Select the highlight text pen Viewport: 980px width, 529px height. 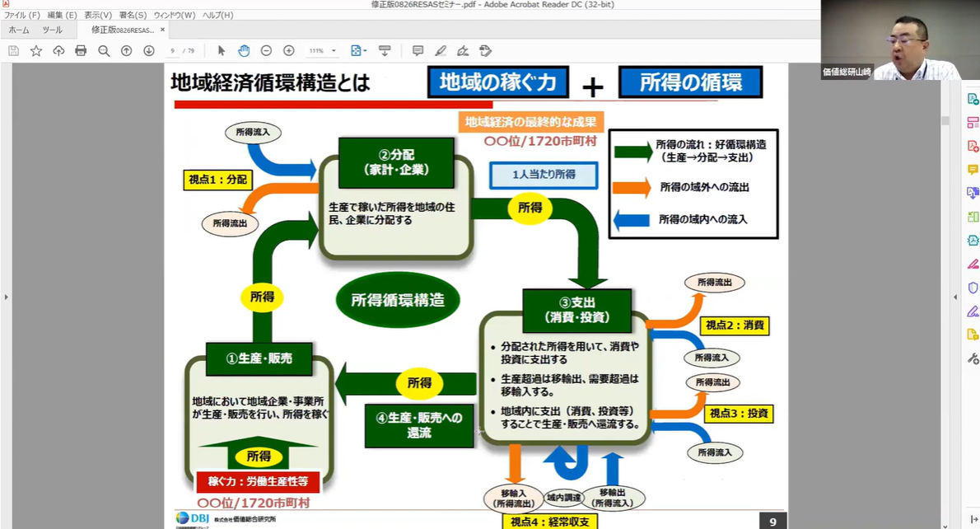(x=441, y=50)
